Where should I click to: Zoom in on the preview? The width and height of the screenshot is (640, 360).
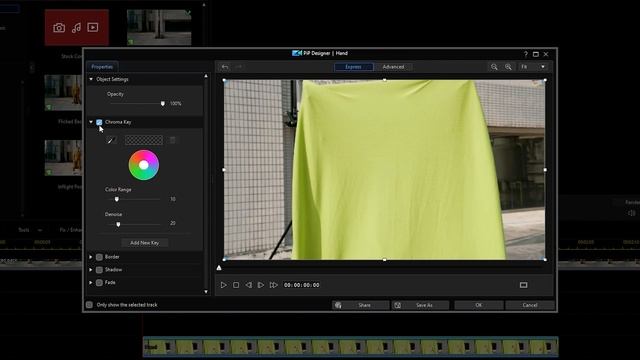click(x=508, y=67)
